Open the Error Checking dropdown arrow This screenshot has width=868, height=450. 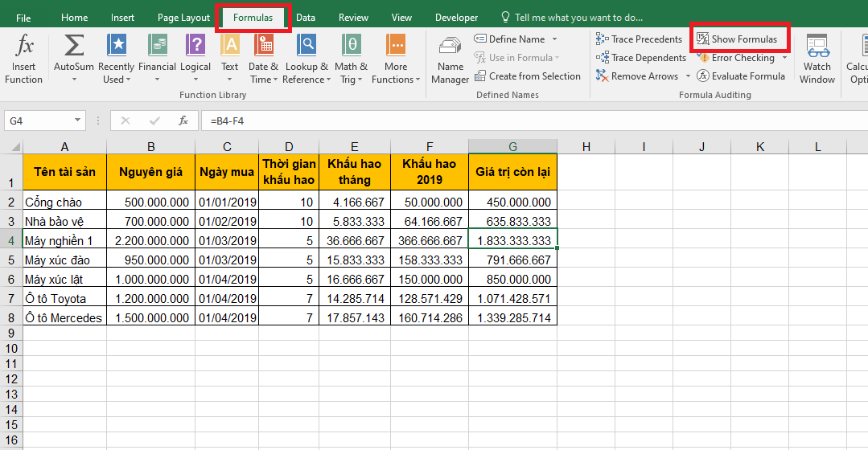pos(784,58)
